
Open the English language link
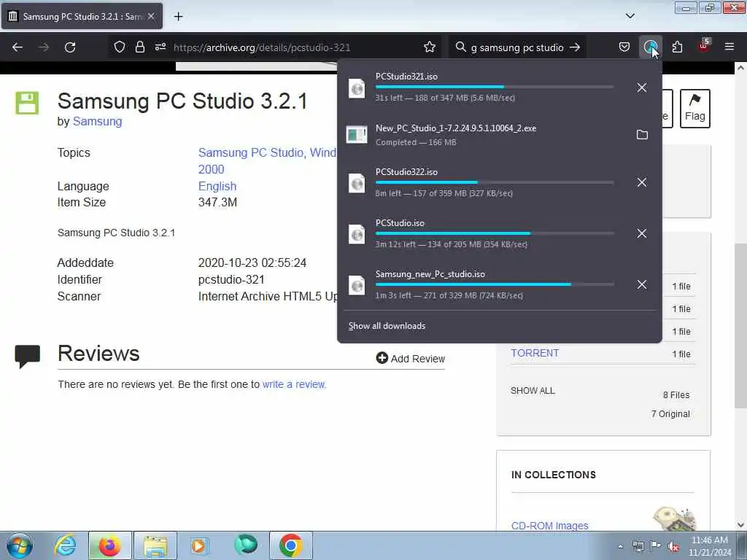coord(217,186)
